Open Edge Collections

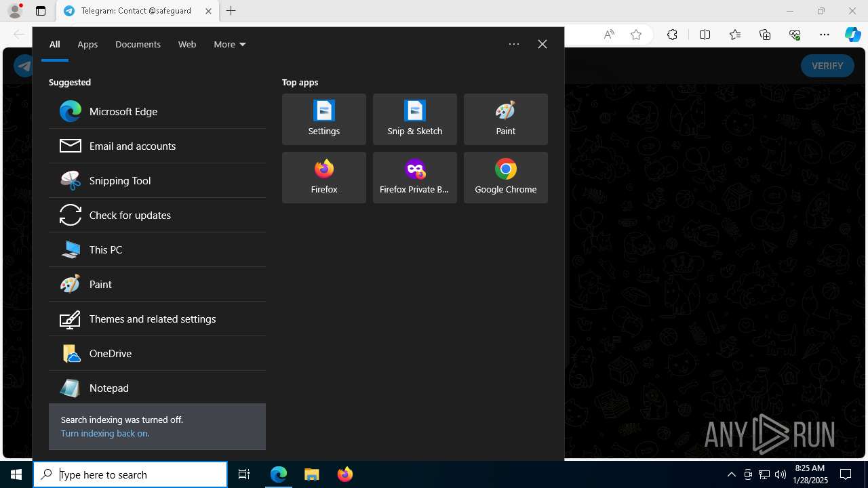click(765, 35)
